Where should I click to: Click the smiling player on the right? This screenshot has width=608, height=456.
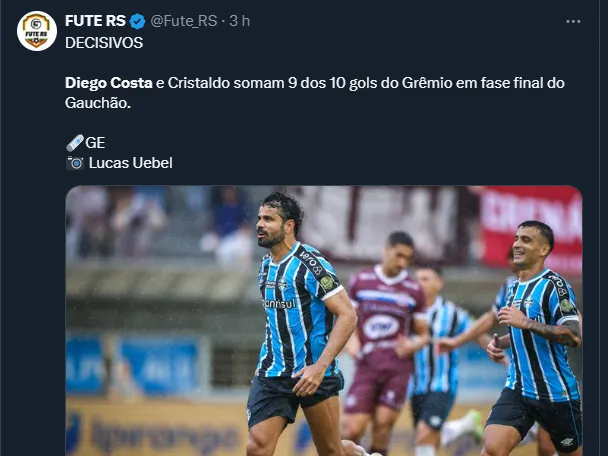(537, 337)
